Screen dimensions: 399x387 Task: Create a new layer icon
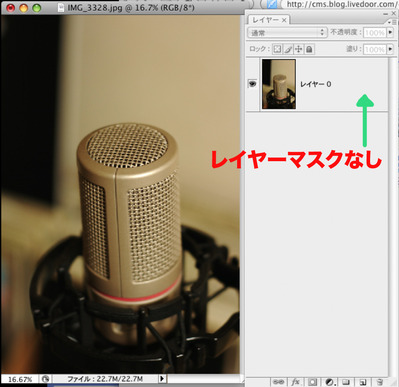363,382
